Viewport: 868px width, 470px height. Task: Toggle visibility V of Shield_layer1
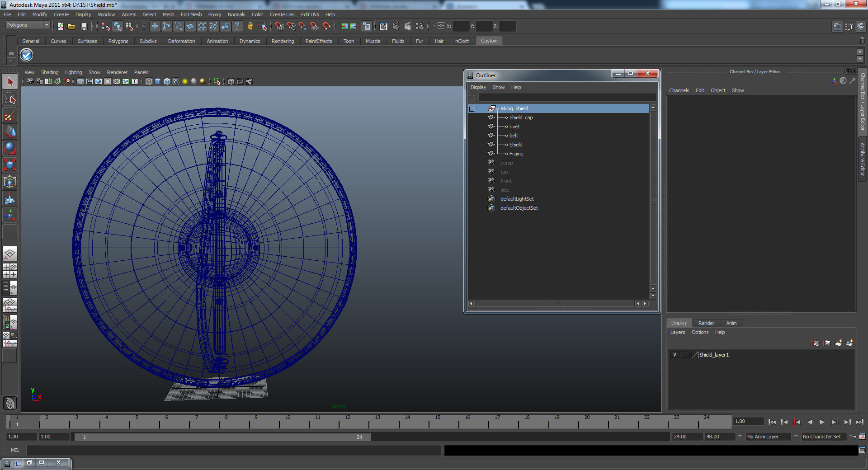click(x=675, y=355)
